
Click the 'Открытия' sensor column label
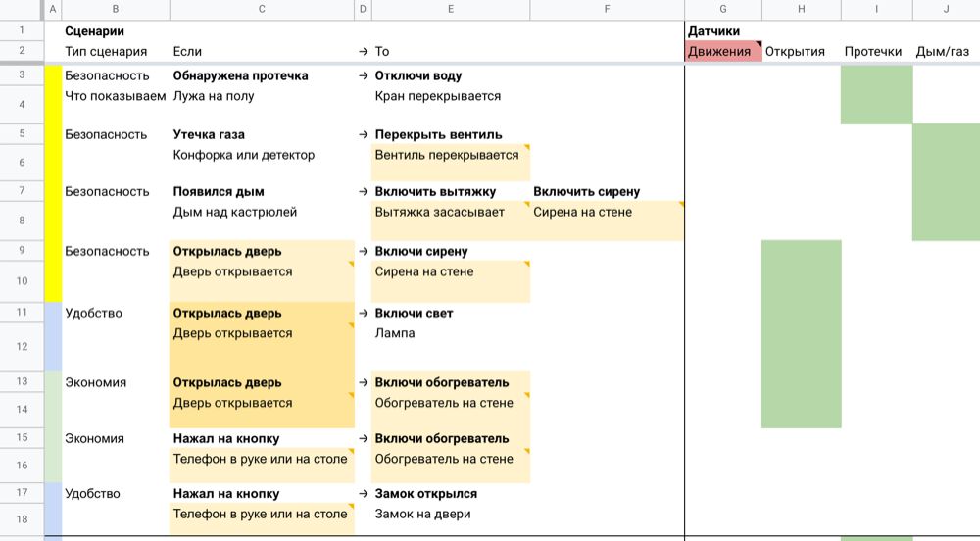point(795,52)
